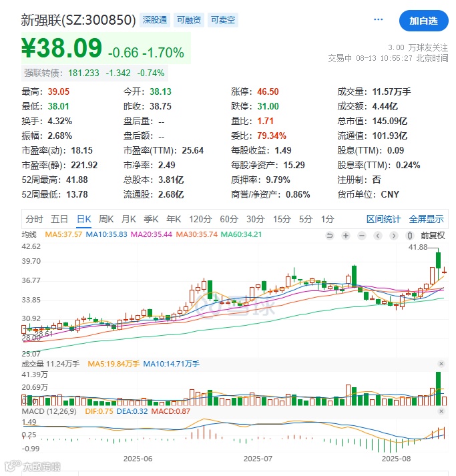The width and height of the screenshot is (456, 476).
Task: Select the 月K chart tab
Action: coord(129,219)
